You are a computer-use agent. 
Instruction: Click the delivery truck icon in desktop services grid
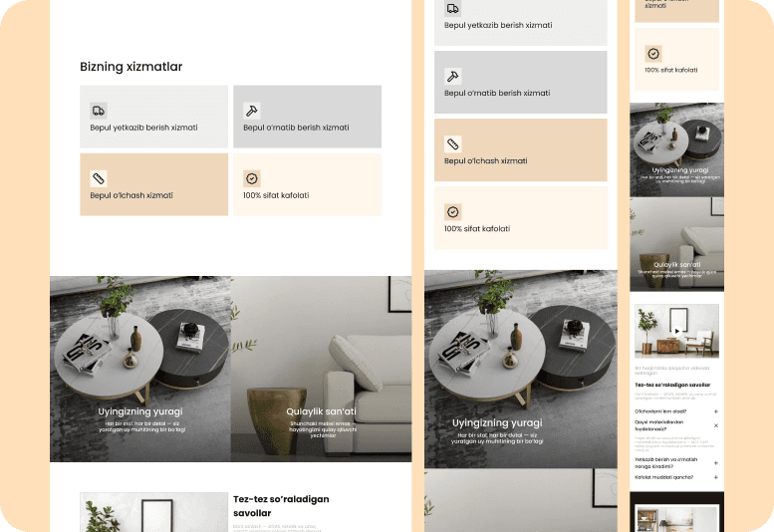pyautogui.click(x=99, y=111)
